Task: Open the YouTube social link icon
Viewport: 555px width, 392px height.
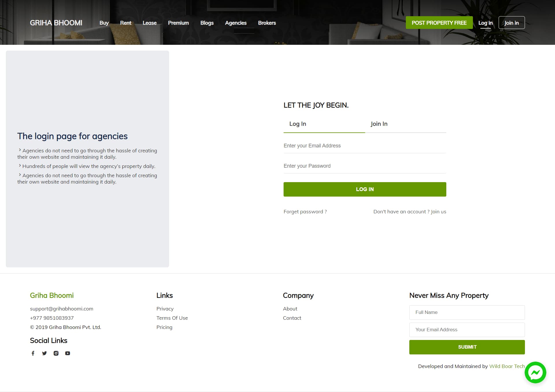Action: click(68, 353)
